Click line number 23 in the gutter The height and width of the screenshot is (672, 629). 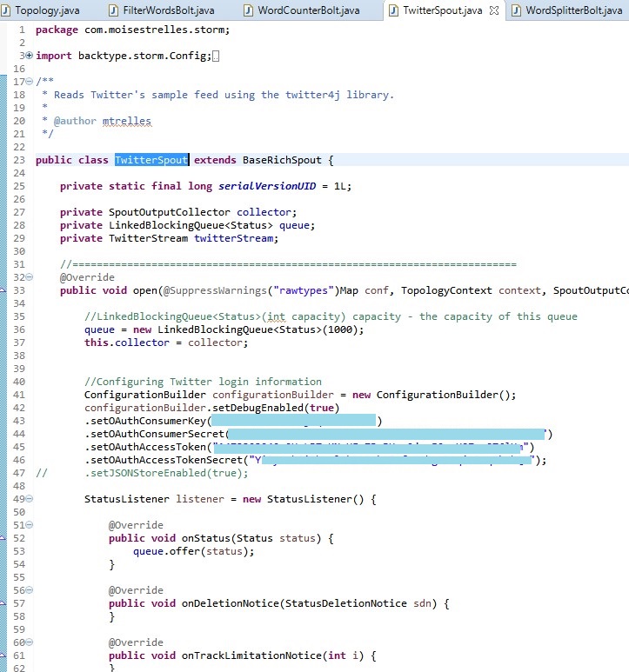pos(19,160)
